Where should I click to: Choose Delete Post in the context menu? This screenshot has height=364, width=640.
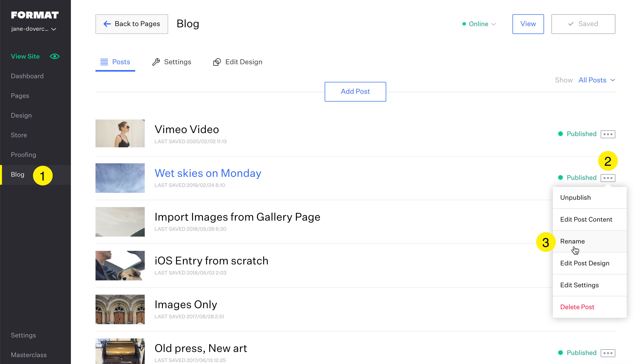577,307
